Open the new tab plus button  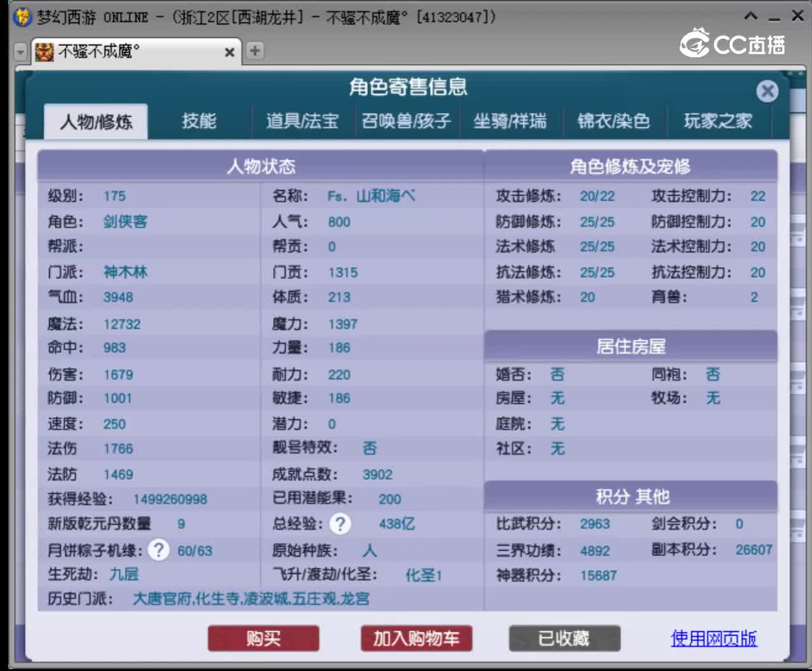tap(254, 51)
